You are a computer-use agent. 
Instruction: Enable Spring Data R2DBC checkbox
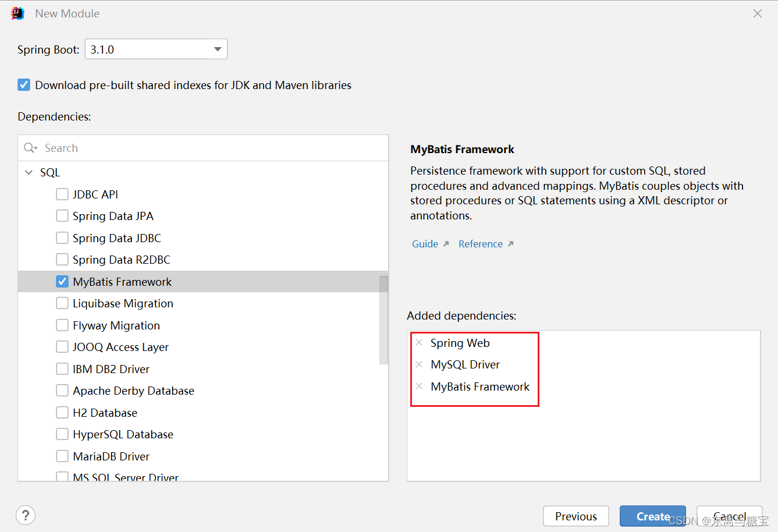point(62,260)
